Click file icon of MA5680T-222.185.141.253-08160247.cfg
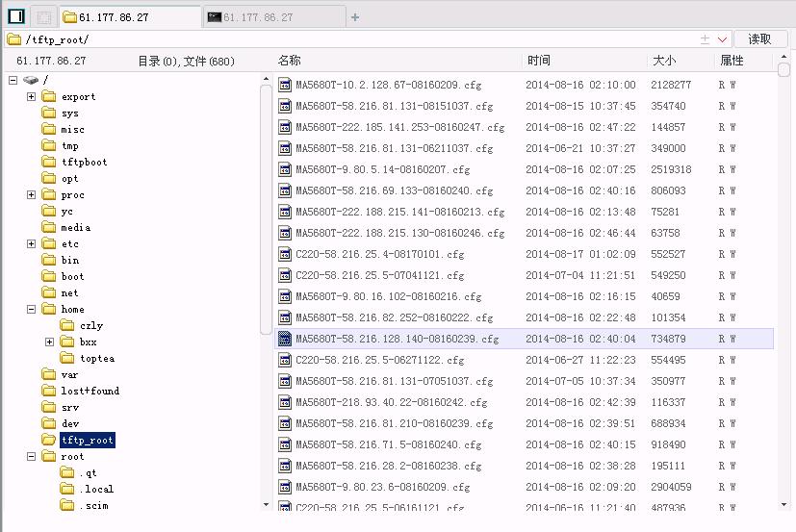 click(285, 127)
